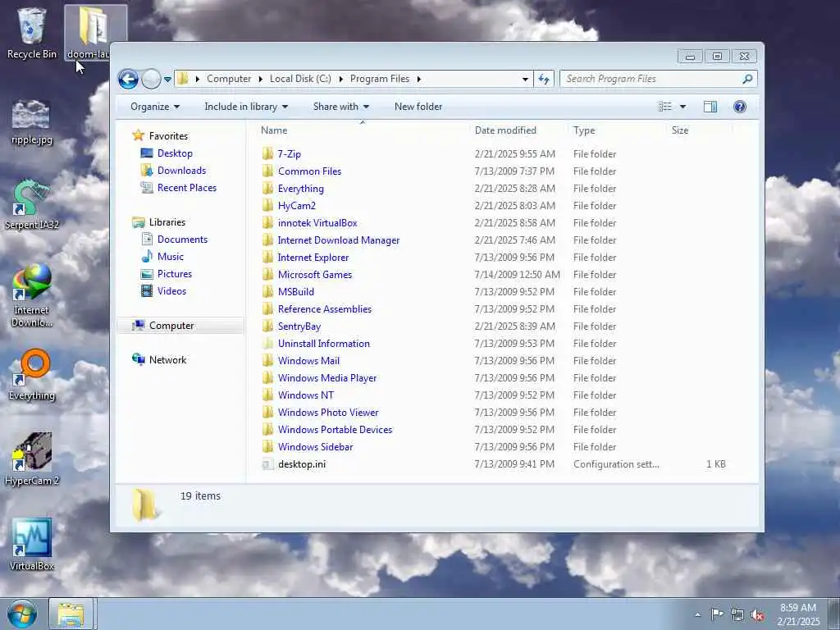The image size is (840, 630).
Task: Create a New folder
Action: point(418,107)
